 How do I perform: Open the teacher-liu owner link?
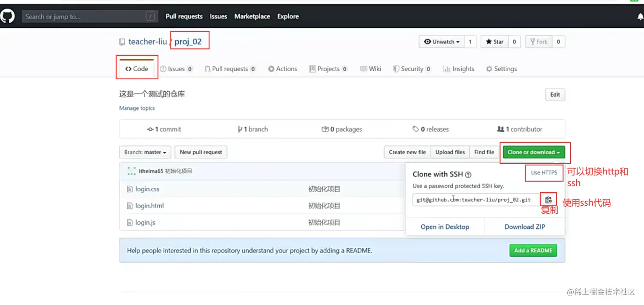tap(148, 41)
